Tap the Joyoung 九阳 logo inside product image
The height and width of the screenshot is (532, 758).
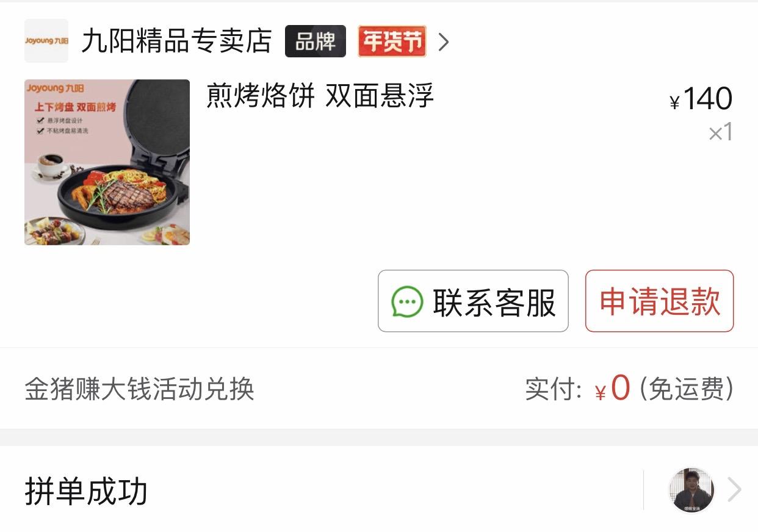(55, 89)
